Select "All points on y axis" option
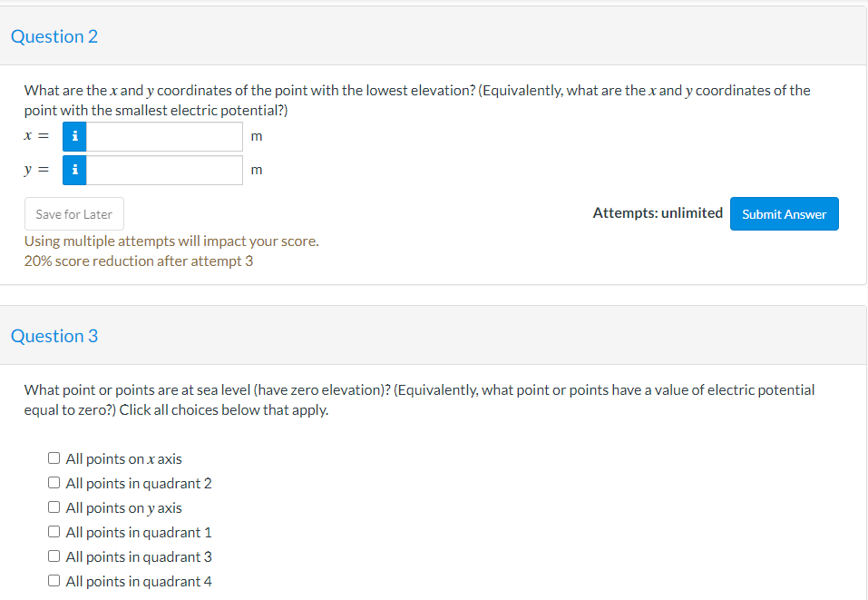Viewport: 868px width, 600px height. (54, 507)
